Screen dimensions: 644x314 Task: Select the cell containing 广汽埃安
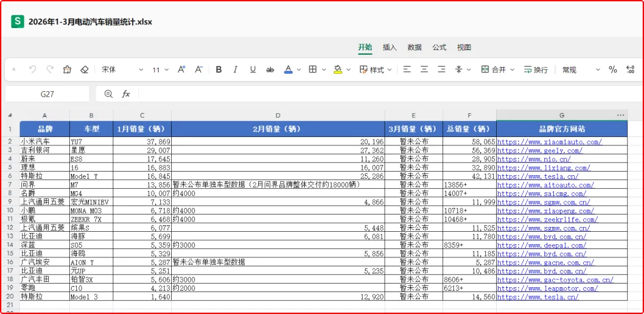point(45,262)
